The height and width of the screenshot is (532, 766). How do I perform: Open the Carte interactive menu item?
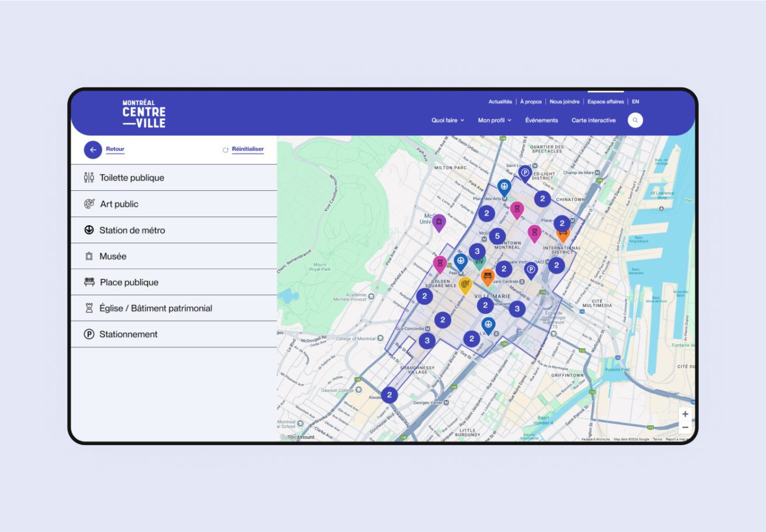tap(593, 120)
